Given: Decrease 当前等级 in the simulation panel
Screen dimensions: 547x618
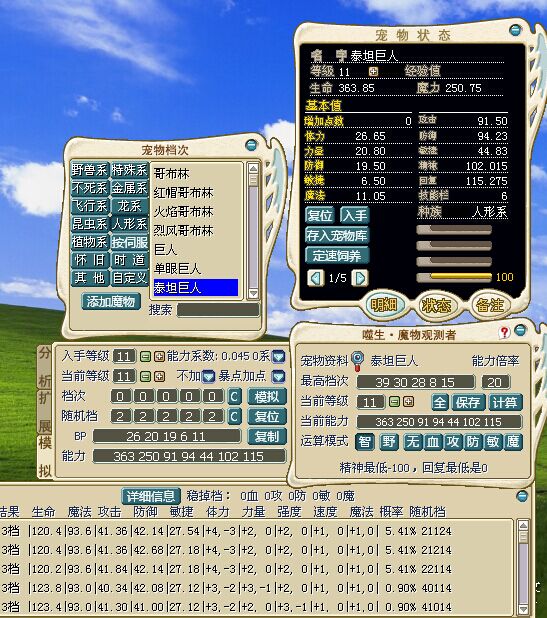Looking at the screenshot, I should pyautogui.click(x=145, y=376).
